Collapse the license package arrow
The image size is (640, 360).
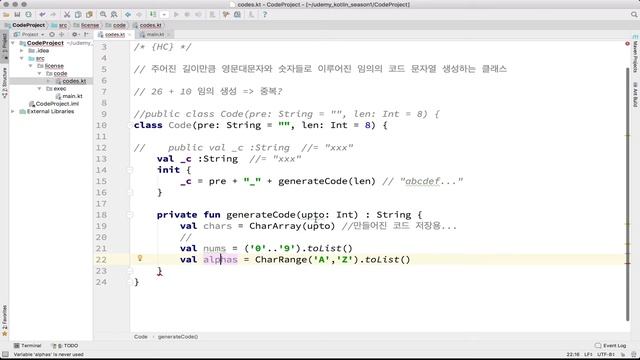[31, 66]
